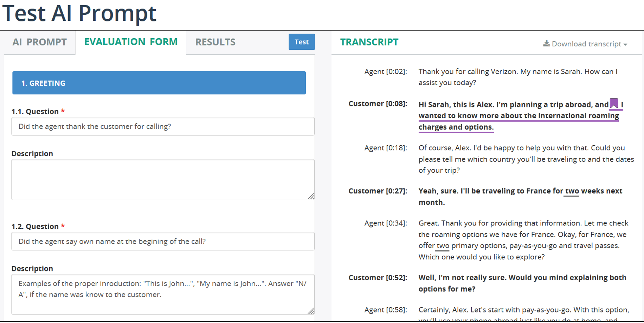Image resolution: width=644 pixels, height=323 pixels.
Task: Open the RESULTS tab
Action: click(x=215, y=42)
